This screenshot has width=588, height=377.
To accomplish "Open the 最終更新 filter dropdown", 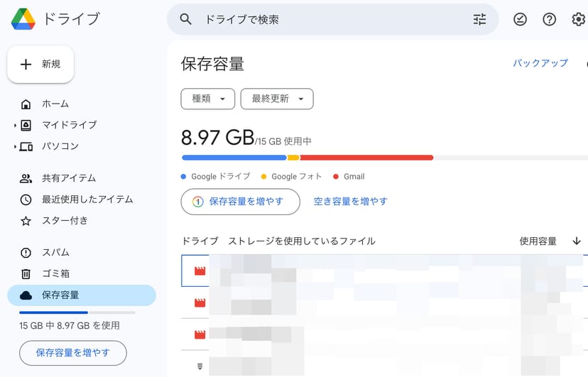I will (277, 99).
